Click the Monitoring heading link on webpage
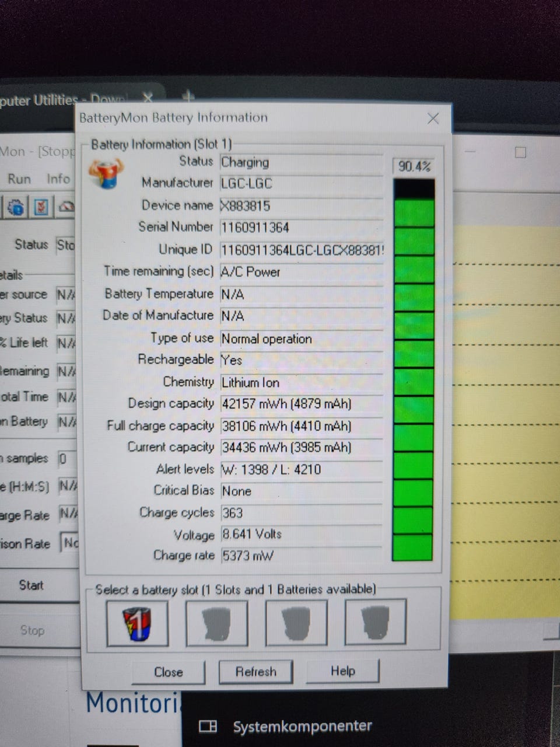The width and height of the screenshot is (560, 747). pyautogui.click(x=134, y=703)
